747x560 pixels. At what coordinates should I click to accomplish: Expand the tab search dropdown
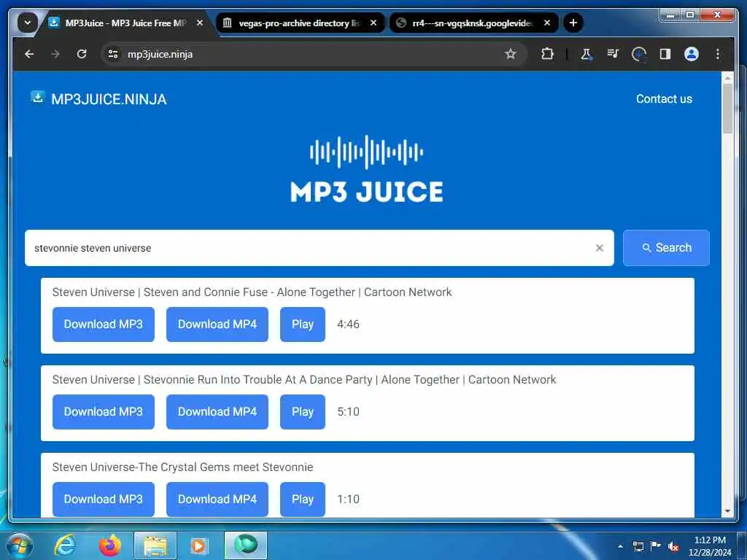(x=27, y=23)
